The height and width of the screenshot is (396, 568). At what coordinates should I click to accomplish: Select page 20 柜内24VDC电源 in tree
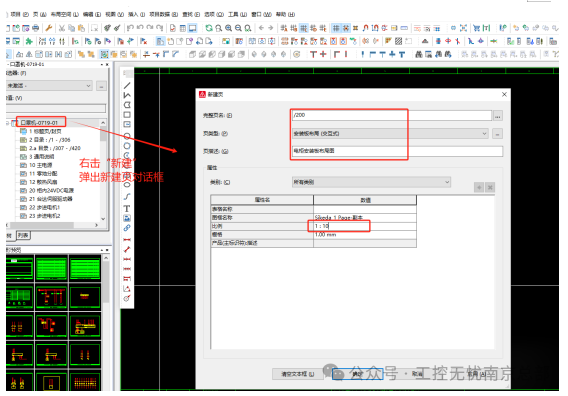pos(51,191)
